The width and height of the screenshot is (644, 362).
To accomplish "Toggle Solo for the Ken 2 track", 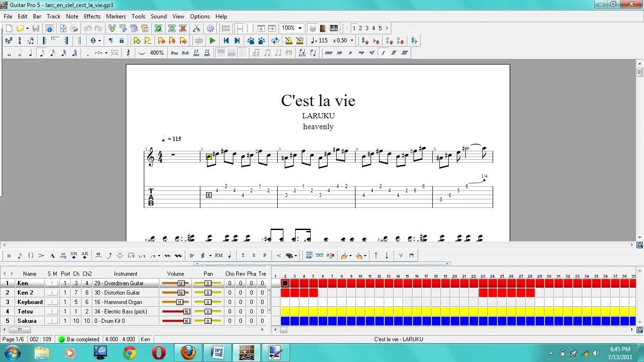I will pyautogui.click(x=49, y=293).
